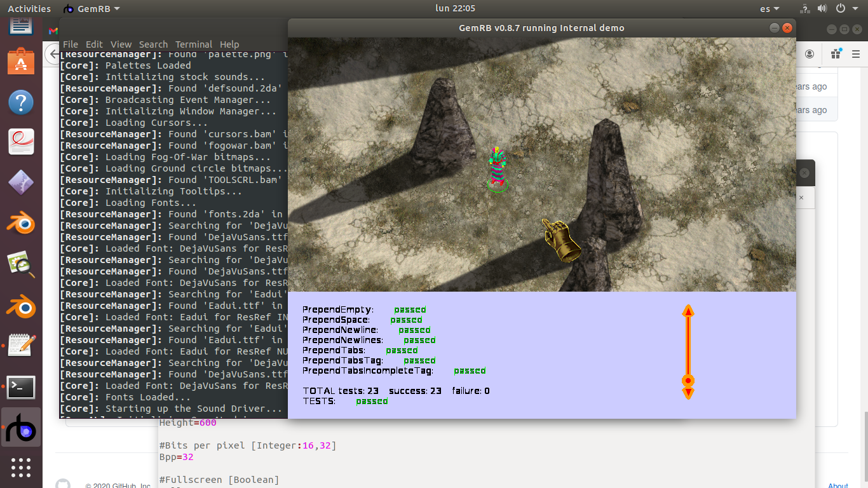Select the character sprite with the green circle
This screenshot has width=868, height=488.
click(497, 169)
